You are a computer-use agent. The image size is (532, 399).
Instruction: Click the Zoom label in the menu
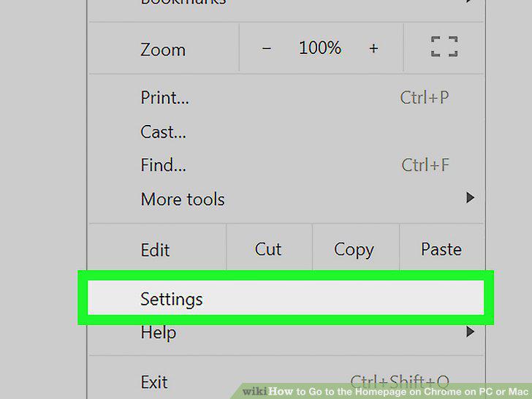tap(163, 50)
